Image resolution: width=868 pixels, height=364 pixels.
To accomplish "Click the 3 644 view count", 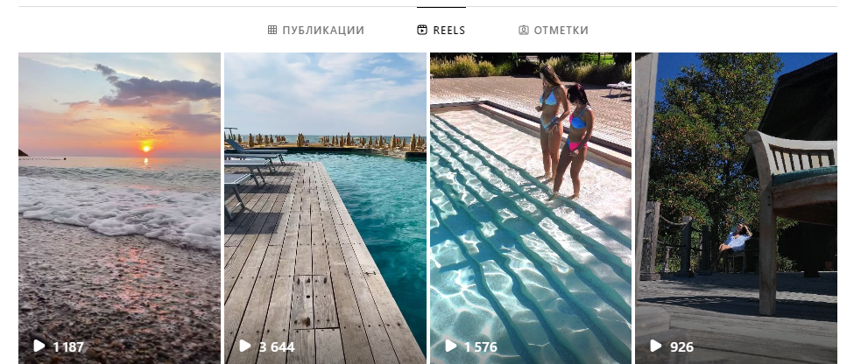I will coord(277,346).
